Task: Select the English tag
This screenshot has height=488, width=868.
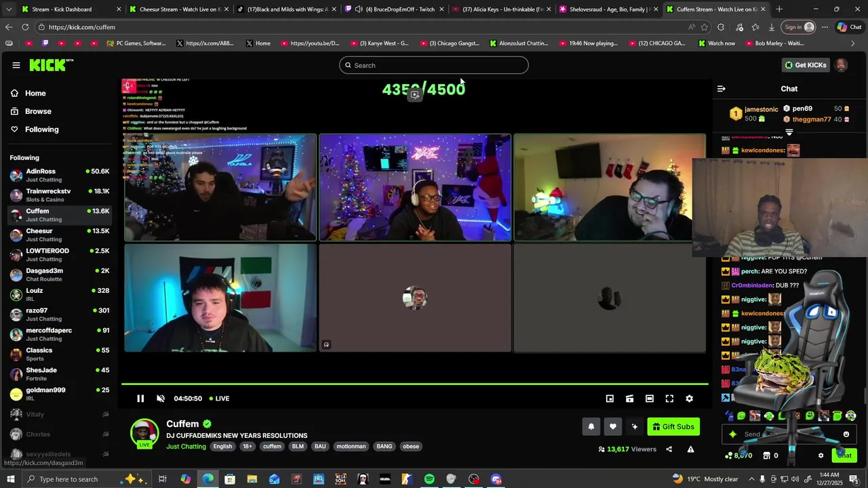Action: [222, 446]
